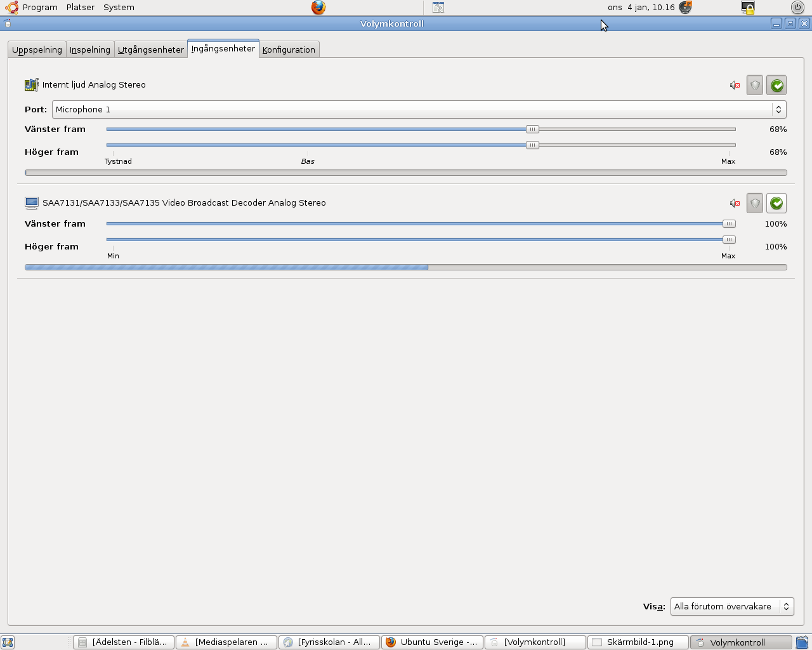
Task: Click the lock screen network icon in panel
Action: [748, 8]
